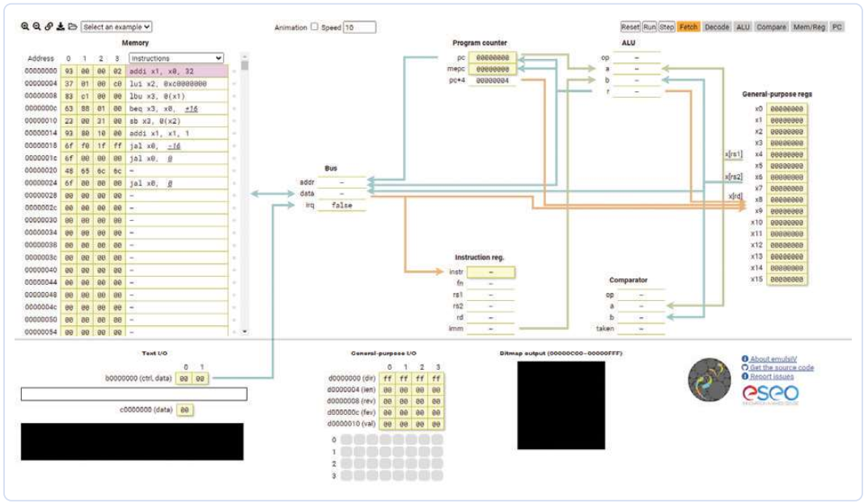Click the pc register value
This screenshot has width=868, height=504.
(493, 57)
